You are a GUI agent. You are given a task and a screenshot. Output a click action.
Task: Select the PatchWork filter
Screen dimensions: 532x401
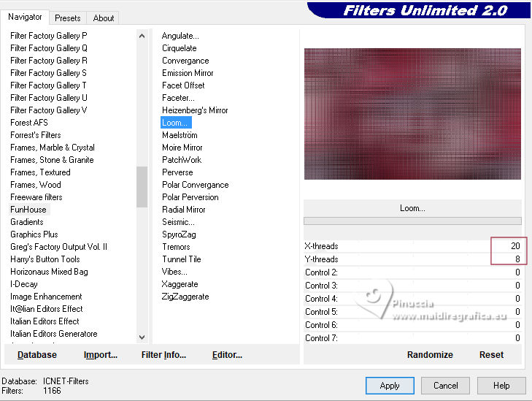[182, 160]
